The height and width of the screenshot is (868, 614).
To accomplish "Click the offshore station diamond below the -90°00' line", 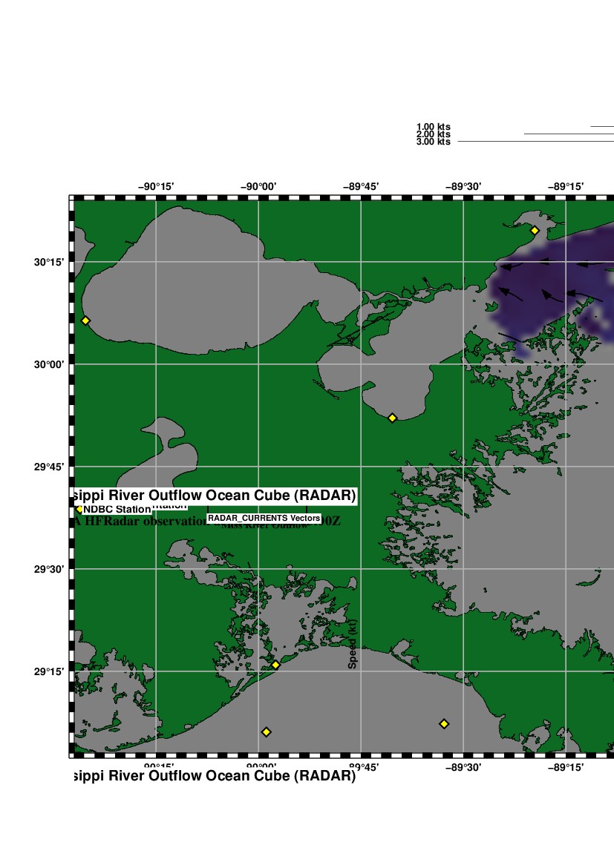I will coord(266,732).
